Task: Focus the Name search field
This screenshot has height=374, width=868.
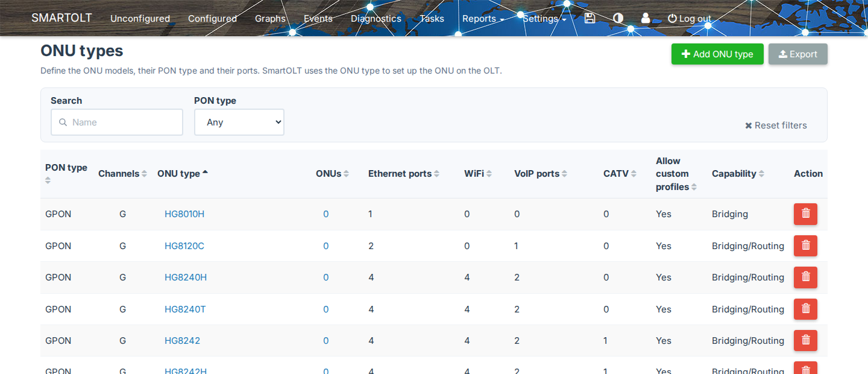Action: click(117, 122)
